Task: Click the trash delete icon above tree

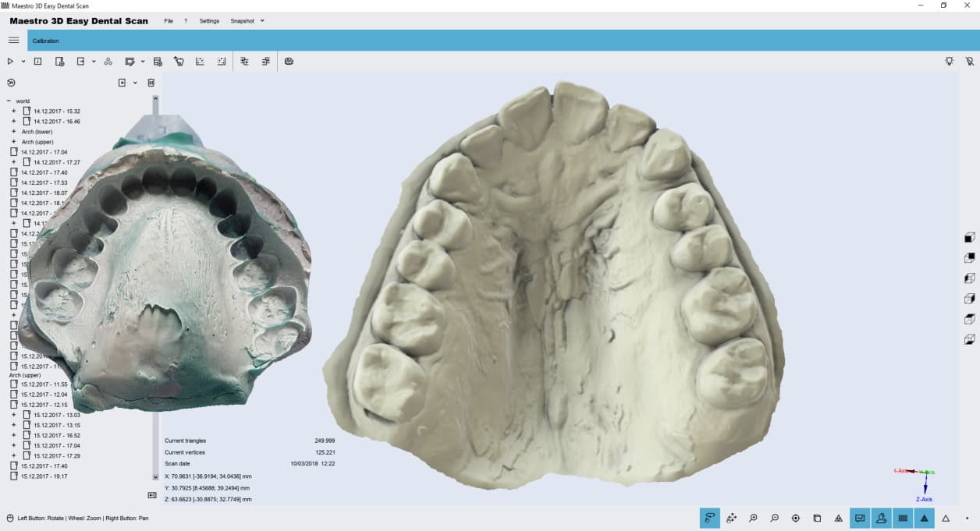Action: tap(151, 83)
